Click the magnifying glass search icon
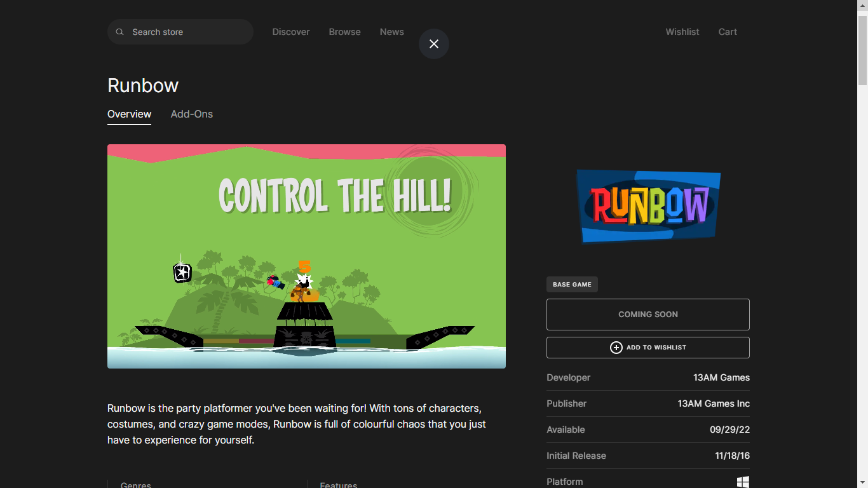The image size is (868, 488). (x=119, y=32)
